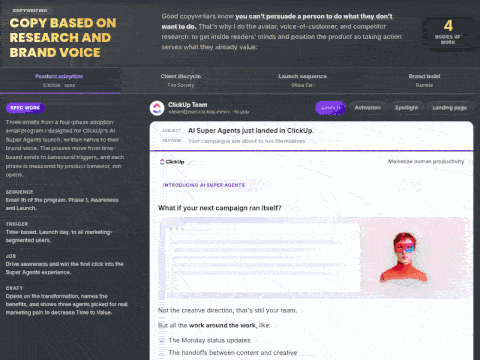Open the Landing page view
480x360 pixels.
pos(450,108)
